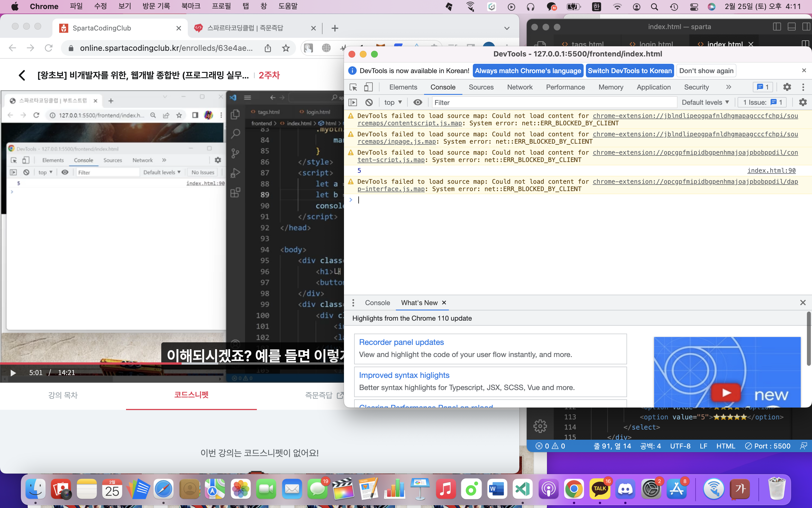The height and width of the screenshot is (508, 812).
Task: Expand more DevTools tabs chevron
Action: [729, 87]
